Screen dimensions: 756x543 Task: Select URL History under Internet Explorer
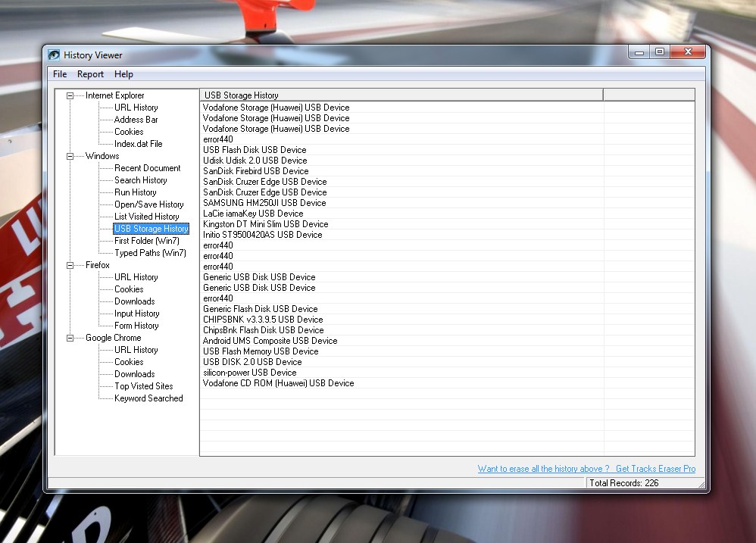click(136, 108)
